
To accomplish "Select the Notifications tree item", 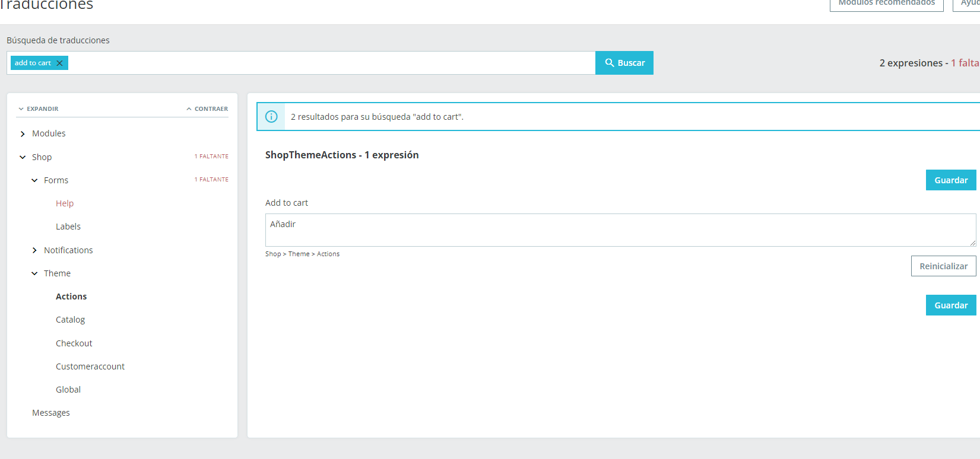I will point(68,250).
